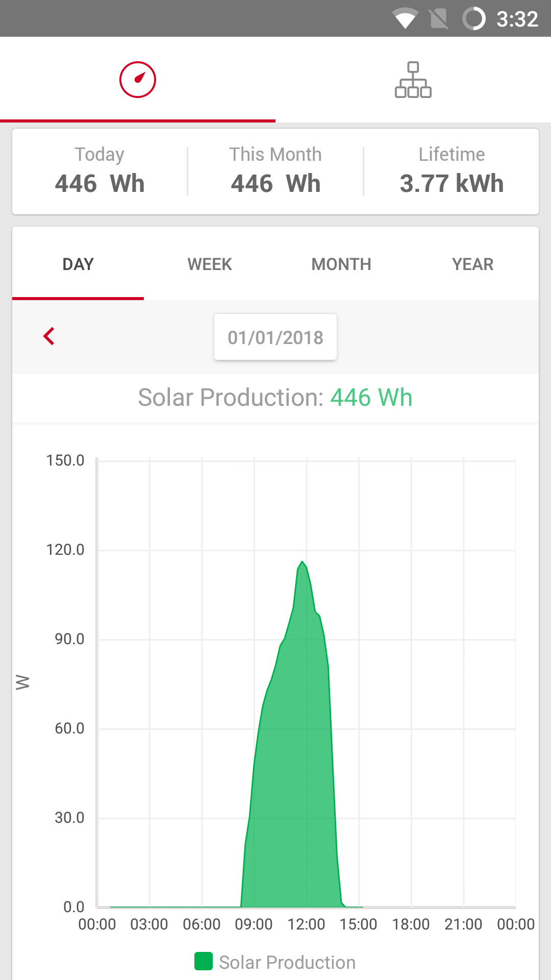Switch to the MONTH view tab

pyautogui.click(x=341, y=264)
